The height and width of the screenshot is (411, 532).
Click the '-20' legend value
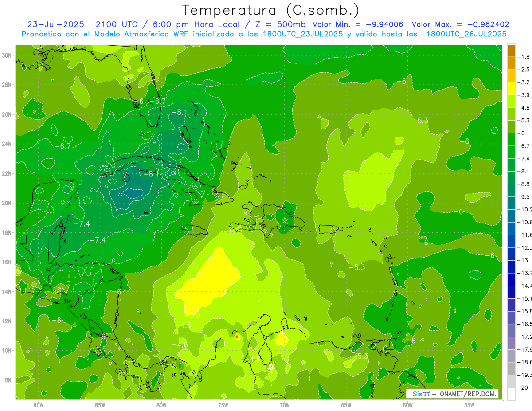tap(522, 388)
